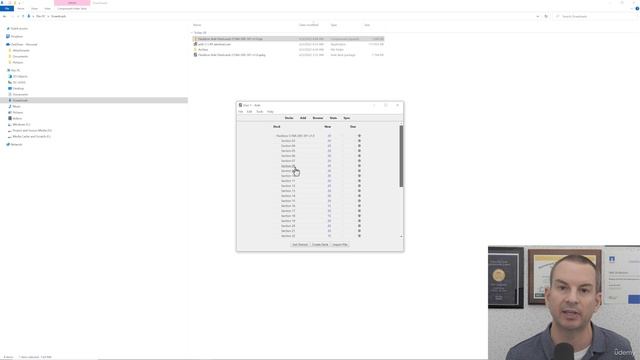Open gear options for top Flashbook parent deck
The width and height of the screenshot is (640, 360).
(x=359, y=136)
